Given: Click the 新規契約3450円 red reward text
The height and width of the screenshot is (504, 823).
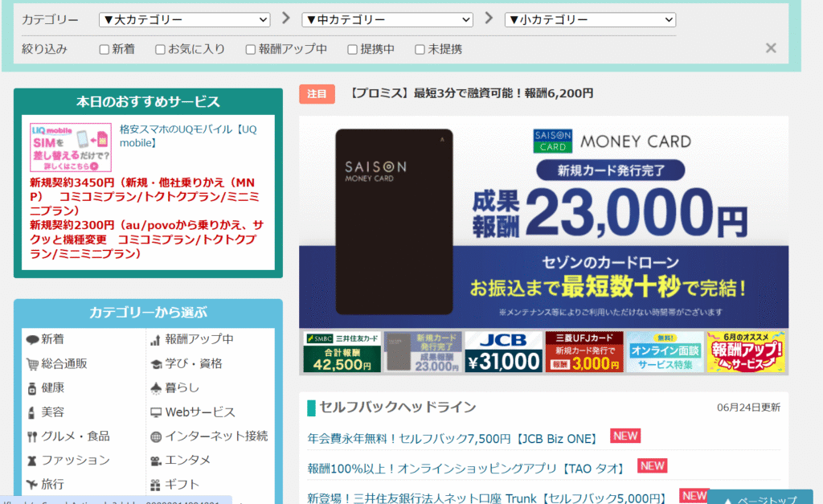Looking at the screenshot, I should click(146, 197).
